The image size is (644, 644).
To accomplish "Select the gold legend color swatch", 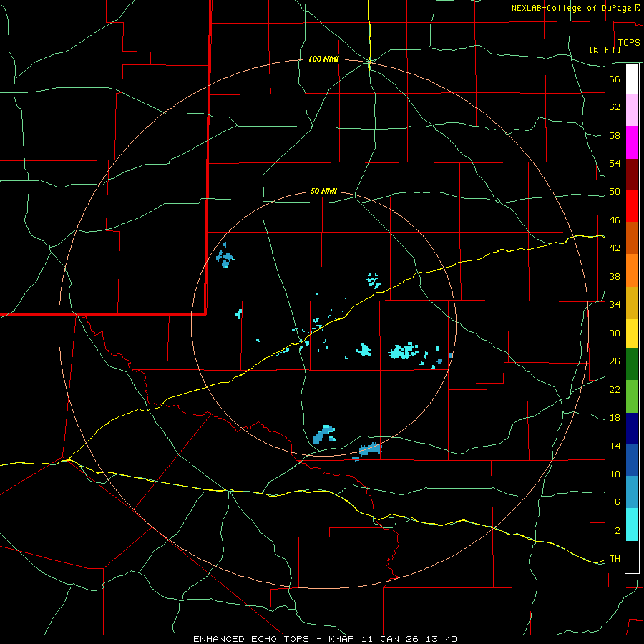I will click(632, 303).
